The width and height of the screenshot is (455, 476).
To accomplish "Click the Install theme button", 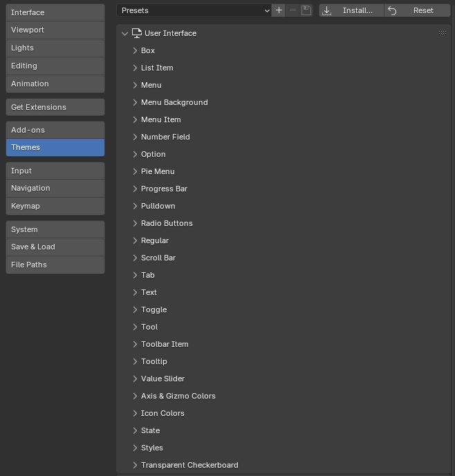I will coord(351,10).
